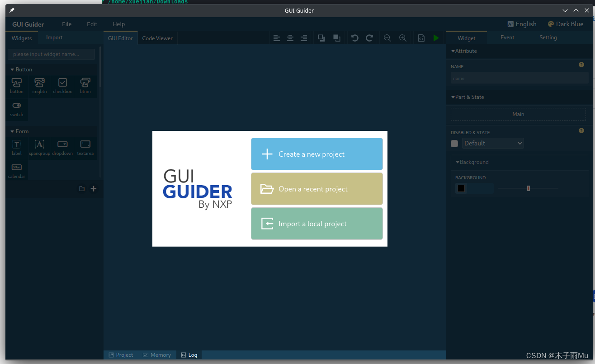Click the bring to front icon

(321, 38)
